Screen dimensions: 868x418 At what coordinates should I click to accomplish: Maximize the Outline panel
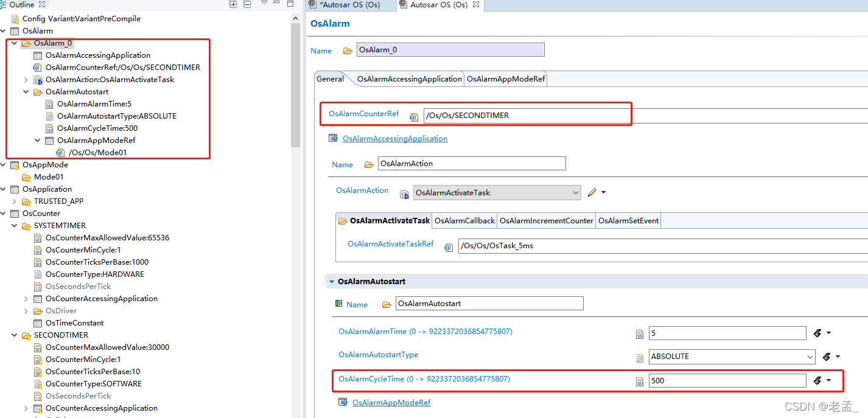(291, 4)
